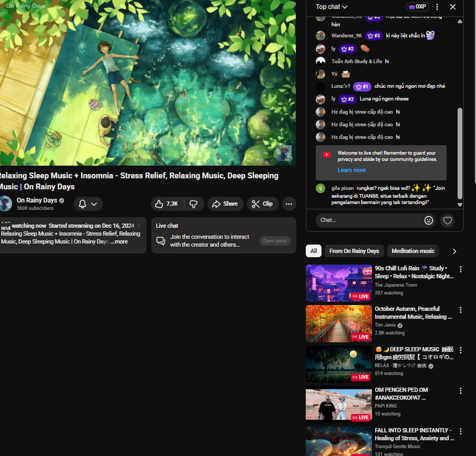Create a Clip of the stream

(x=263, y=203)
